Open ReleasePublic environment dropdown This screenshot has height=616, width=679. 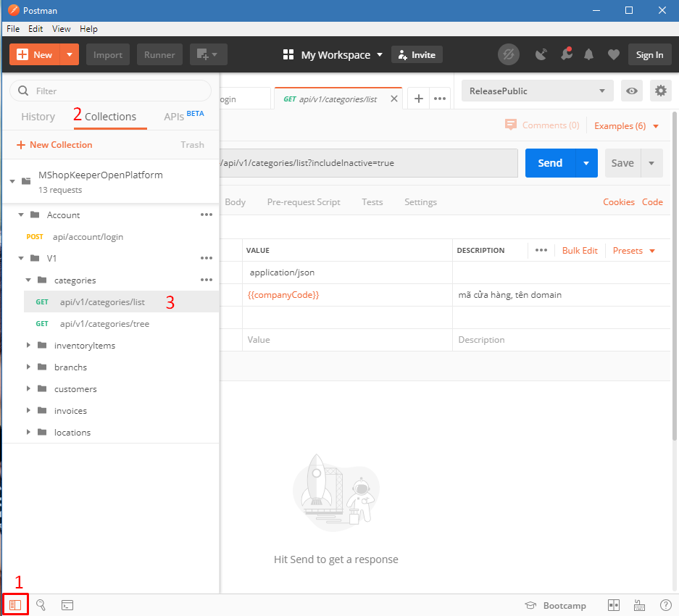tap(537, 91)
